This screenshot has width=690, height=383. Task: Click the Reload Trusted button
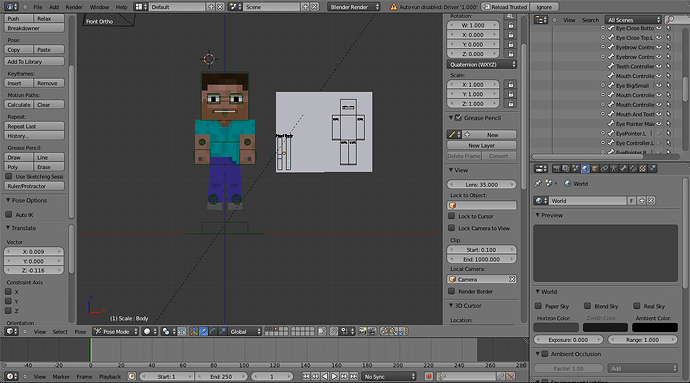point(505,7)
